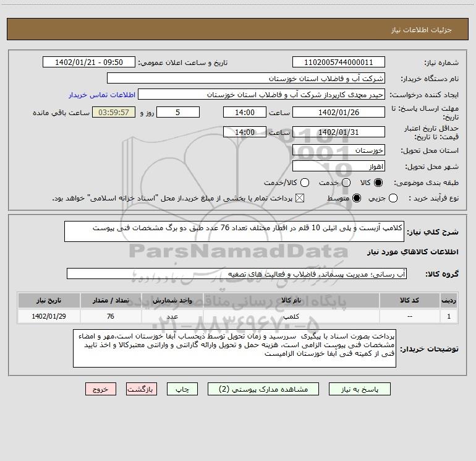This screenshot has width=476, height=461.
Task: Click the price validity date 1402/01/31
Action: pos(339,132)
